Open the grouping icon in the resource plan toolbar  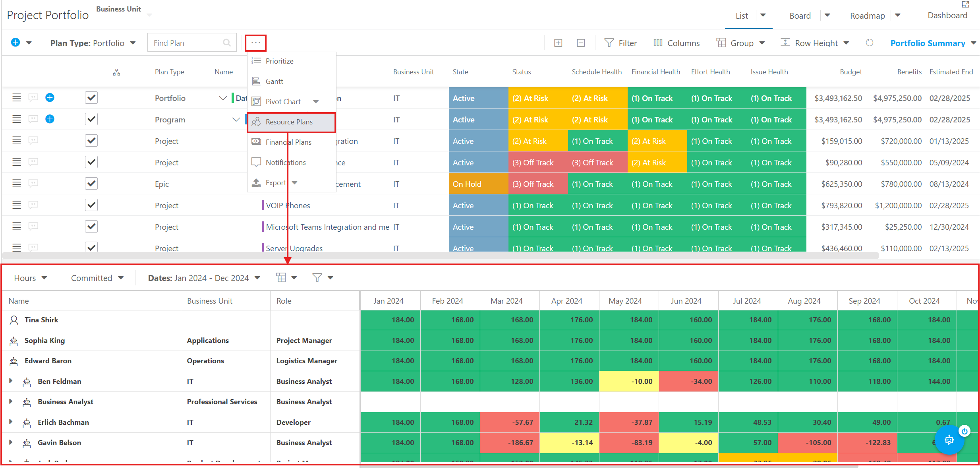tap(282, 277)
